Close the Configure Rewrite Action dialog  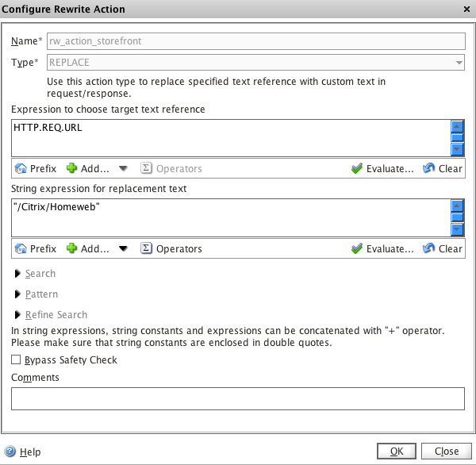(x=467, y=10)
